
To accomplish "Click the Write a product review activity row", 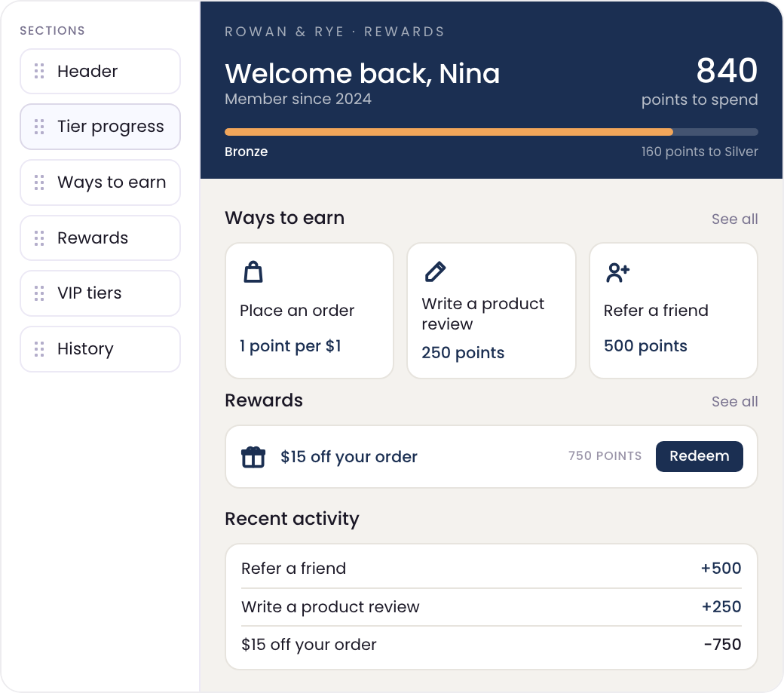I will coord(491,607).
